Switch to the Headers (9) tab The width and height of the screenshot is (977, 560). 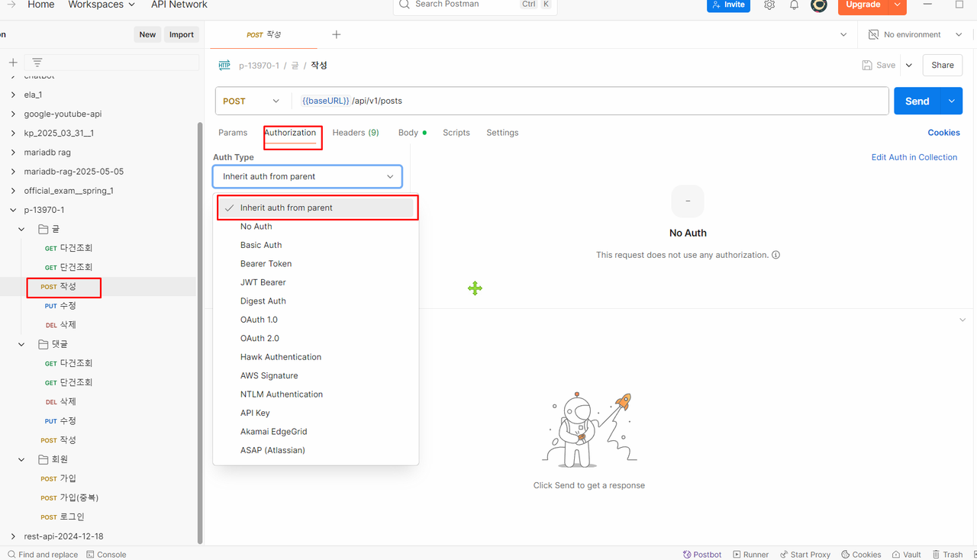pyautogui.click(x=356, y=133)
